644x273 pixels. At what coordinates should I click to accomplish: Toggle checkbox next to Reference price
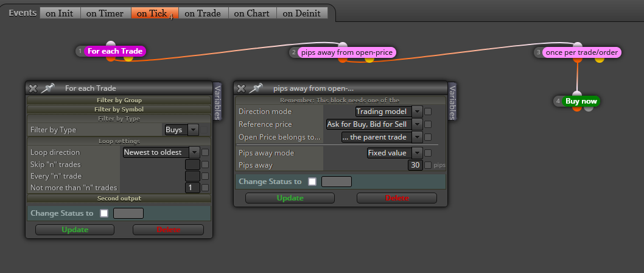pos(428,124)
